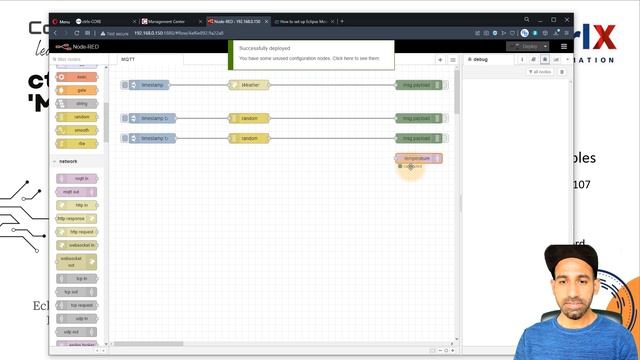This screenshot has width=640, height=360.
Task: Select the mqtt in palette node
Action: [x=77, y=178]
